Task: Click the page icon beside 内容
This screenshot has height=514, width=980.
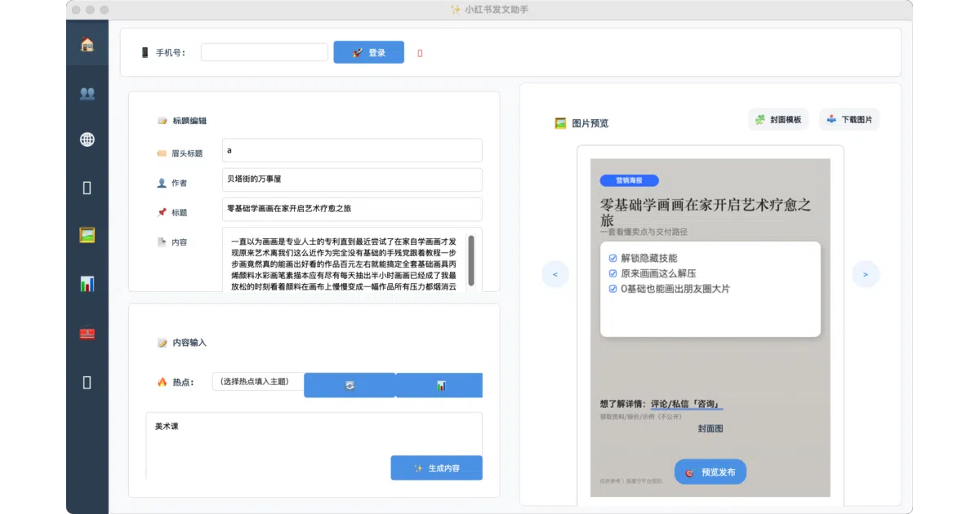Action: coord(162,242)
